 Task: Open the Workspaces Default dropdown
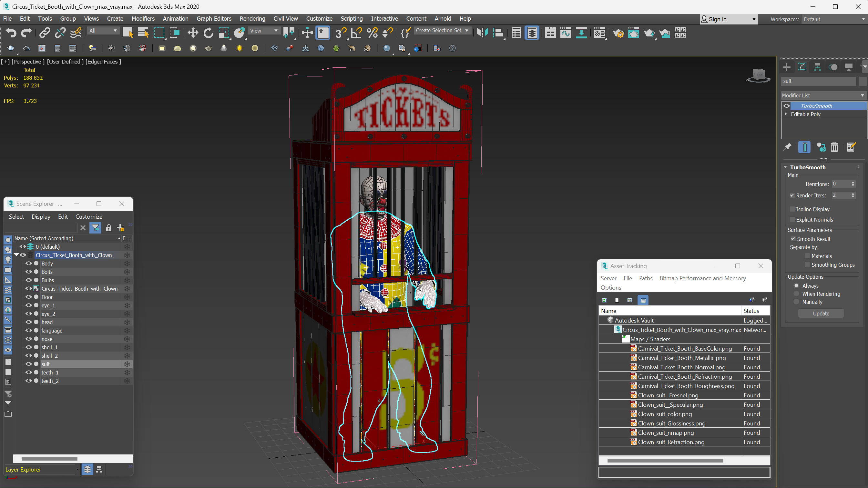click(834, 19)
